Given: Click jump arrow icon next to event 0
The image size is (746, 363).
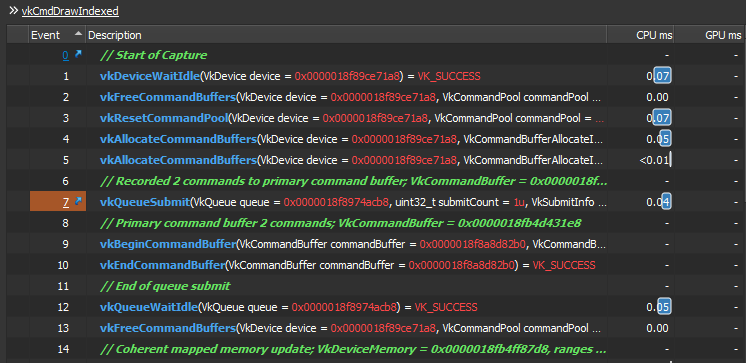Looking at the screenshot, I should [78, 55].
